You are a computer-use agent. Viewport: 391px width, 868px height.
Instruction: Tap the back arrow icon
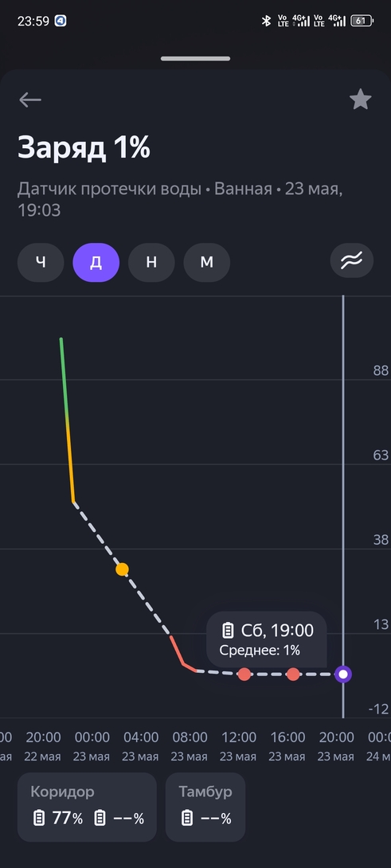pos(30,100)
